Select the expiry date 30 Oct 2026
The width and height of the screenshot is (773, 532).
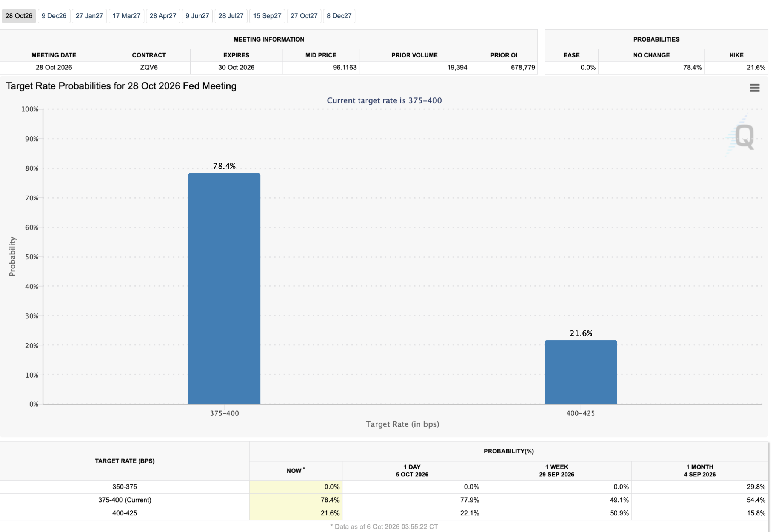click(236, 68)
